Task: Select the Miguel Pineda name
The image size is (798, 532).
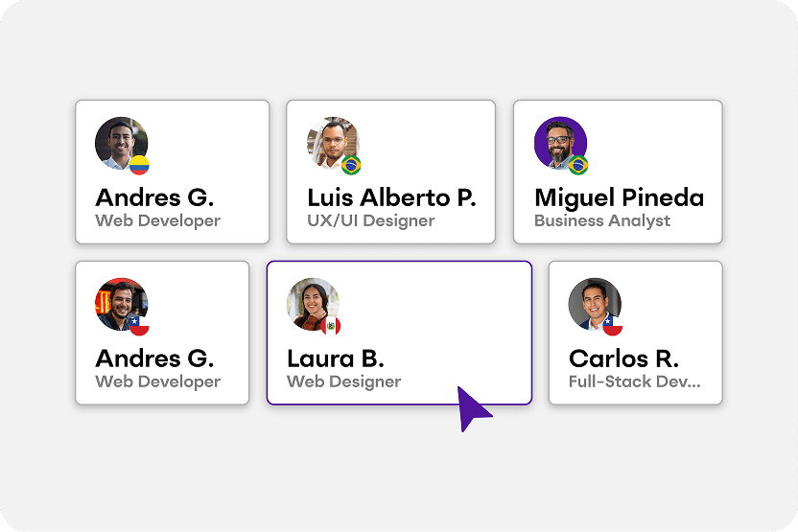Action: [x=619, y=198]
